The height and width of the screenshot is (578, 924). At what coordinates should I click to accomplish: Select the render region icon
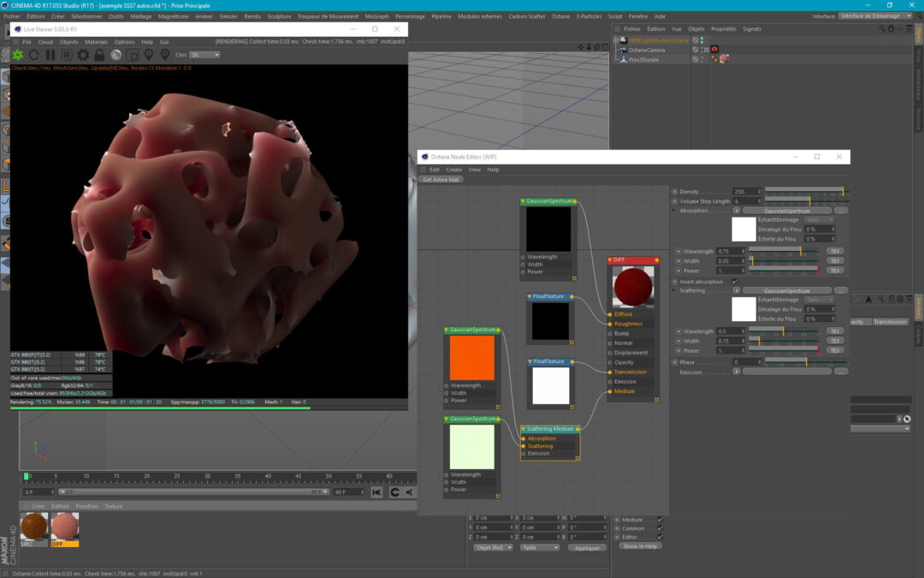[132, 55]
